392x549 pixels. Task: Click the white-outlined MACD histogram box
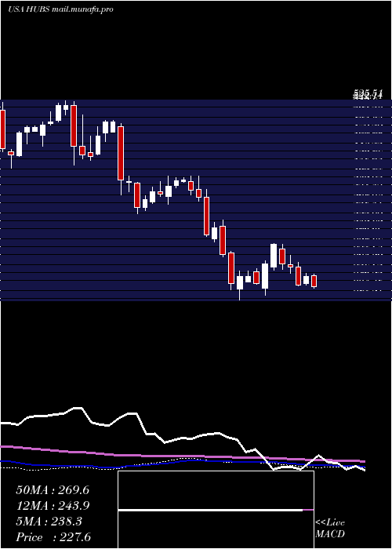216,510
